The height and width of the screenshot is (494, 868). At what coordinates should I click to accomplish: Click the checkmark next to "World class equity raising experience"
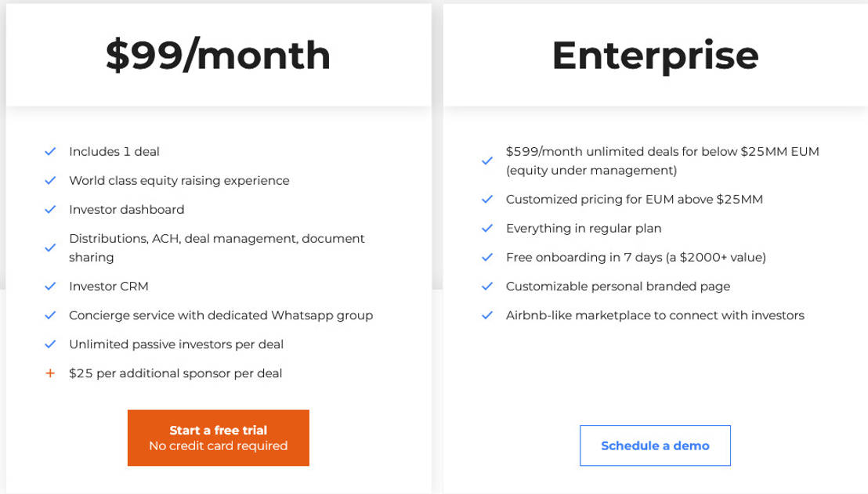[x=50, y=180]
